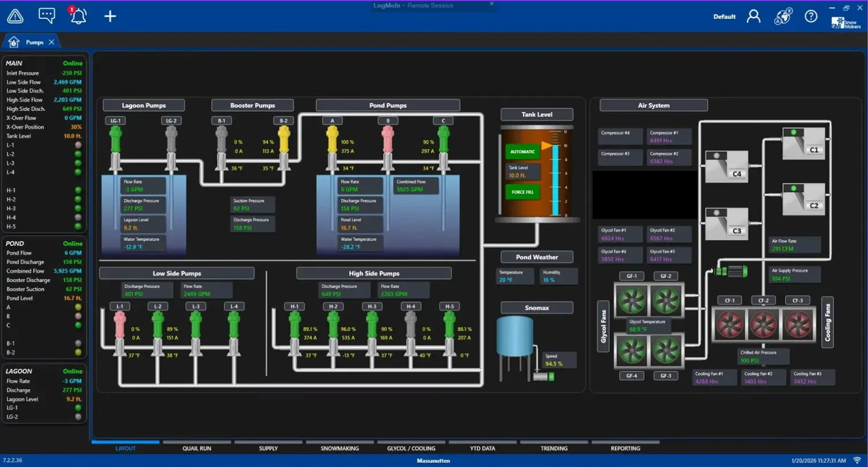Toggle the AUTOMATIC mode on Tank Level
The image size is (868, 467).
(521, 152)
